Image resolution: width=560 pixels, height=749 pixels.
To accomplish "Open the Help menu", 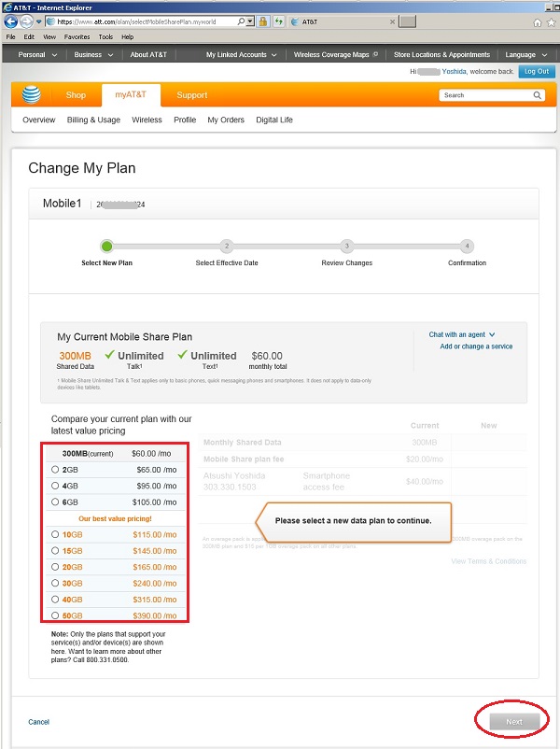I will tap(128, 36).
